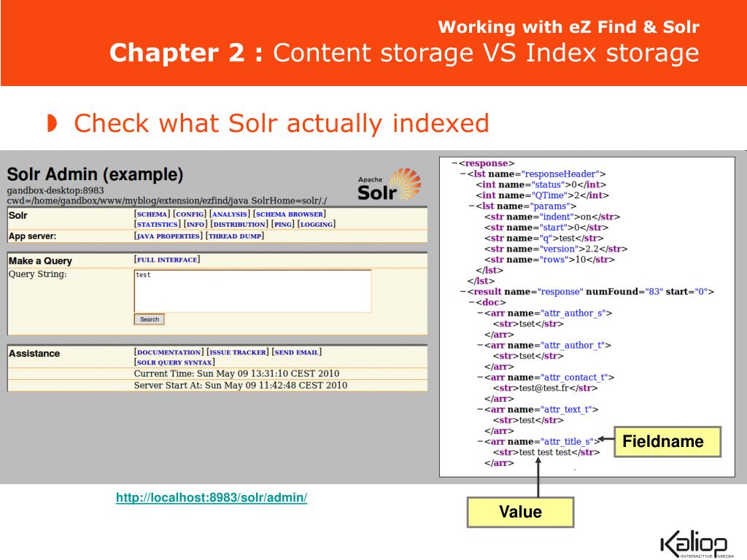This screenshot has width=747, height=560.
Task: Click the status int line in XML
Action: [541, 184]
